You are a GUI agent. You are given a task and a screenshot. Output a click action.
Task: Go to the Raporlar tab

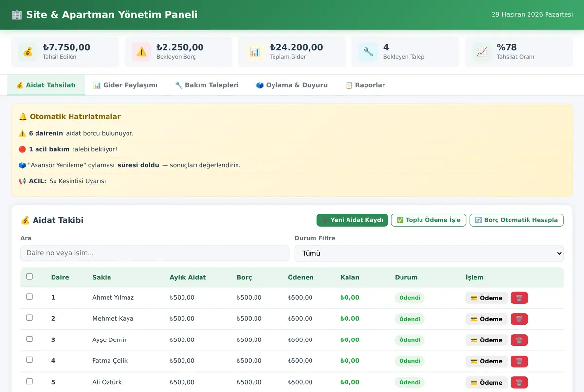pyautogui.click(x=365, y=85)
